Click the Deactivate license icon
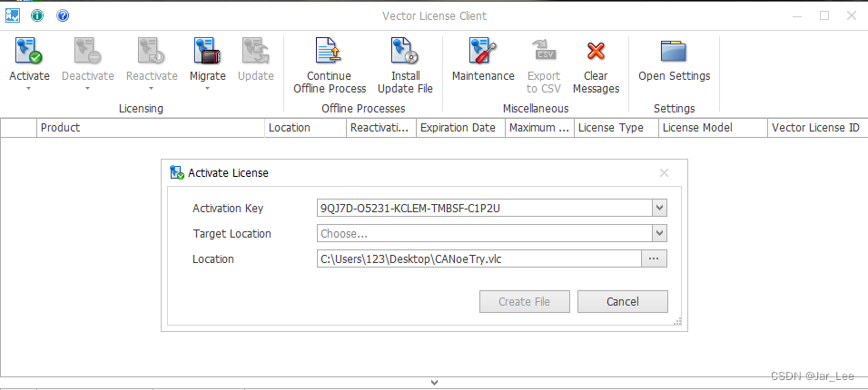 point(87,51)
